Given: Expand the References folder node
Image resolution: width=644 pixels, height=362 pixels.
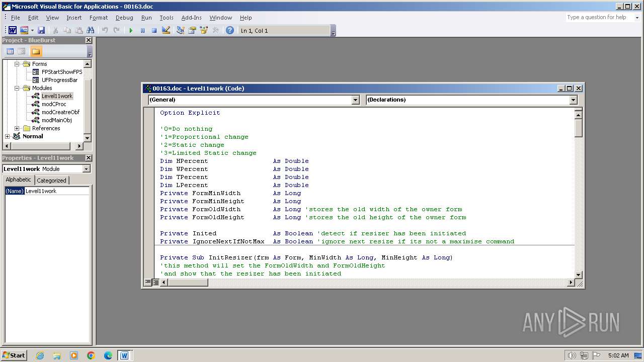Looking at the screenshot, I should pyautogui.click(x=17, y=128).
